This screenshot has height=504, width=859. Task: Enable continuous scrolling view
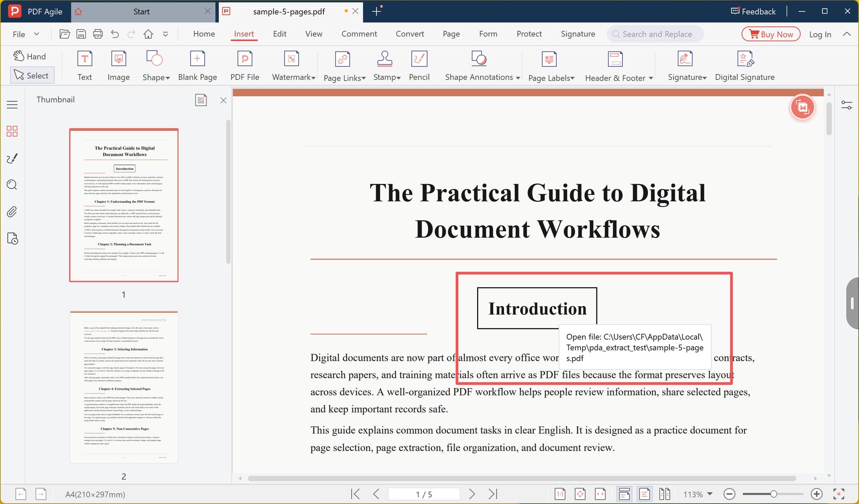624,494
